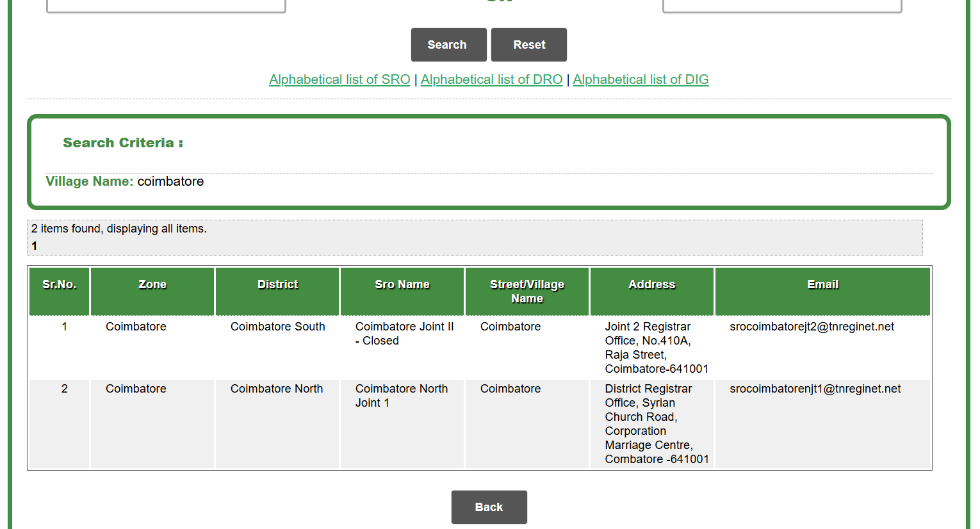Select the Sro Name column header
Viewport: 980px width, 529px height.
402,291
